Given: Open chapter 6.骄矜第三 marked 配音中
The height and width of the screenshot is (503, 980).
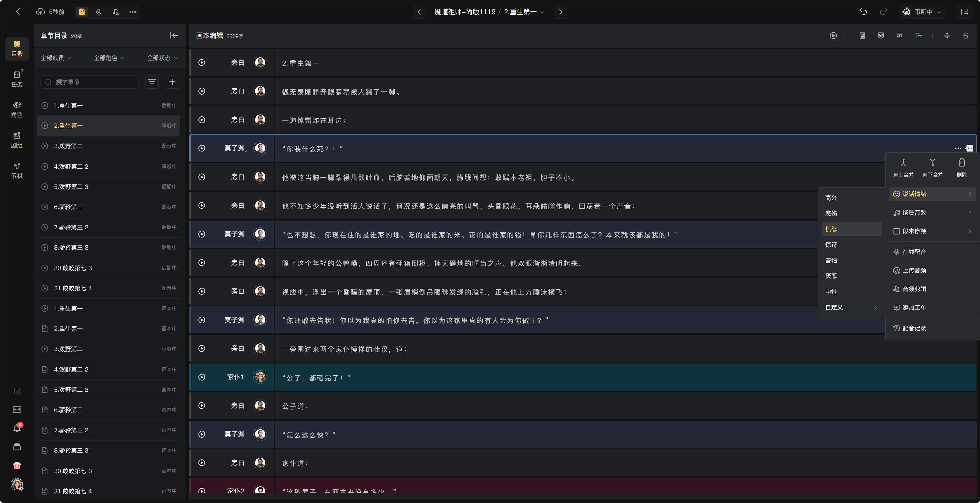Looking at the screenshot, I should [x=108, y=207].
